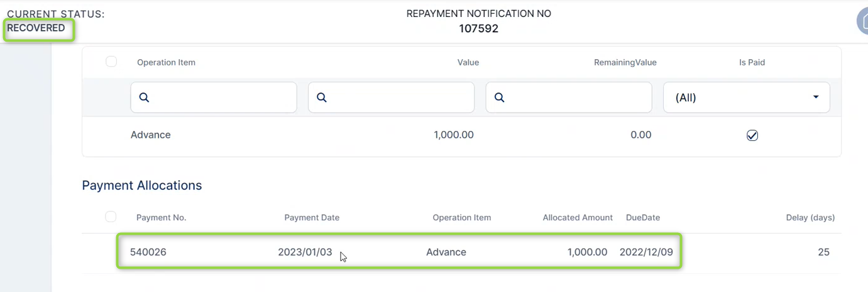Click the search icon in Operation Item filter
The height and width of the screenshot is (292, 868).
[144, 98]
